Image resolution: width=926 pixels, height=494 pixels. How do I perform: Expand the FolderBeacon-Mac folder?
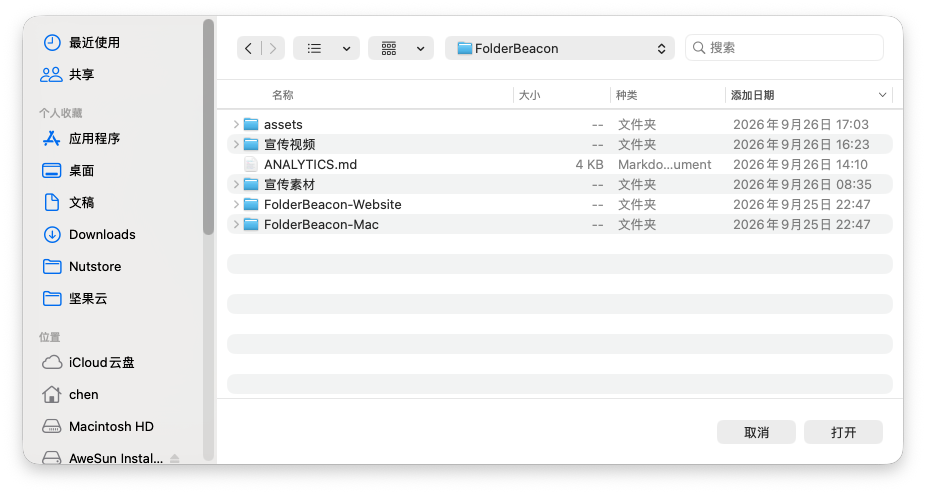pyautogui.click(x=236, y=225)
